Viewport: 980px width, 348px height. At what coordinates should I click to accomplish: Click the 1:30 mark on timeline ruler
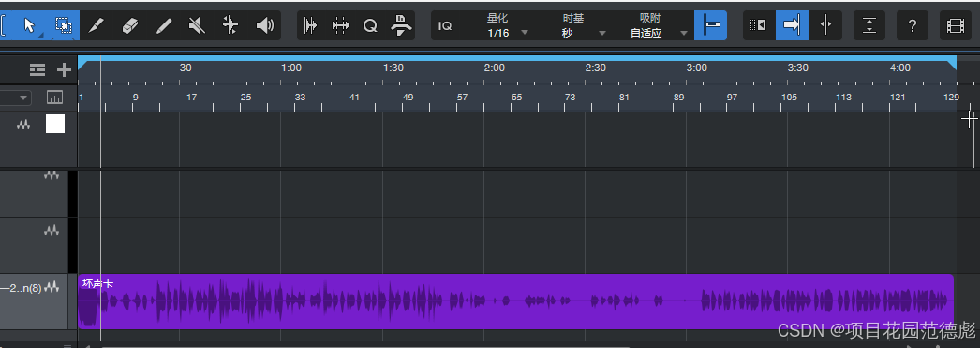click(x=393, y=68)
